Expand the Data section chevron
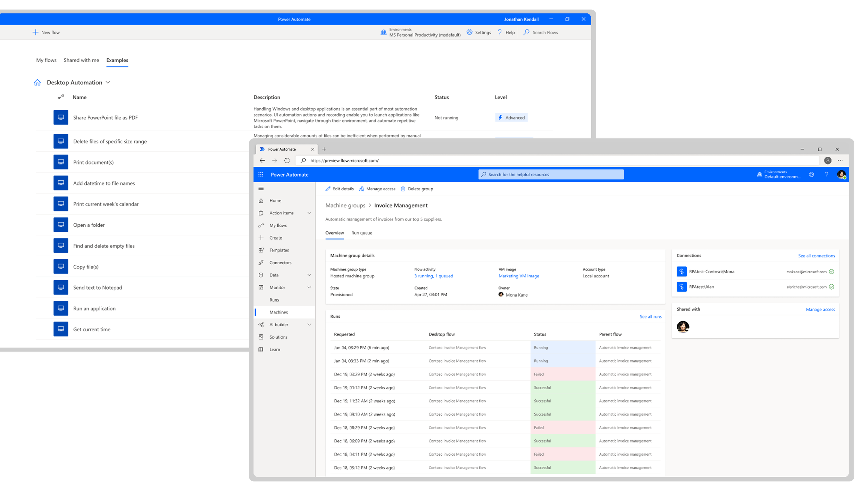Image resolution: width=868 pixels, height=490 pixels. tap(309, 275)
